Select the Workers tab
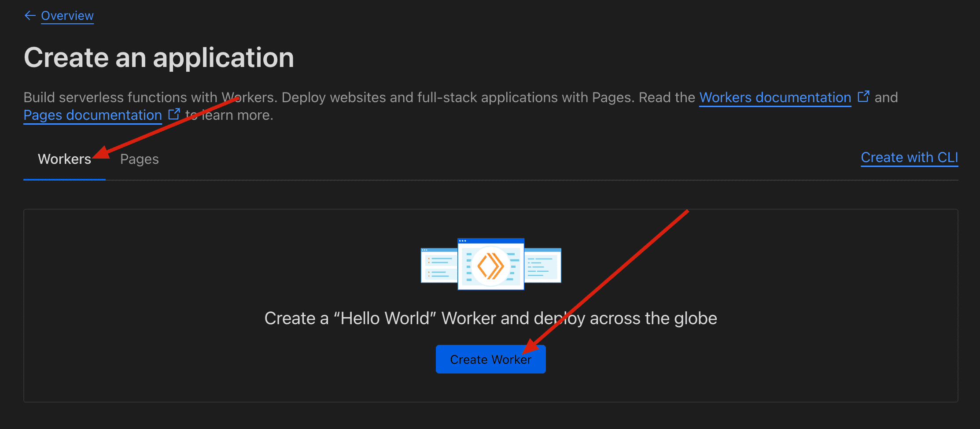The width and height of the screenshot is (980, 429). pos(64,159)
